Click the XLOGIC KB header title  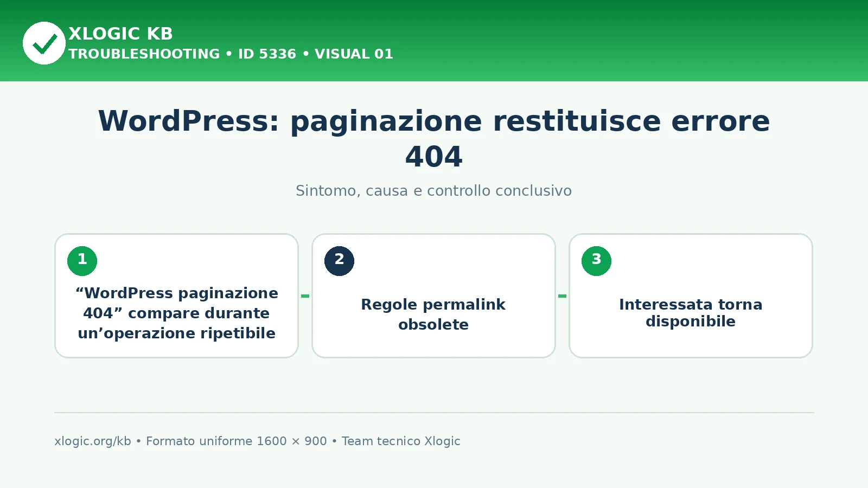pos(120,34)
